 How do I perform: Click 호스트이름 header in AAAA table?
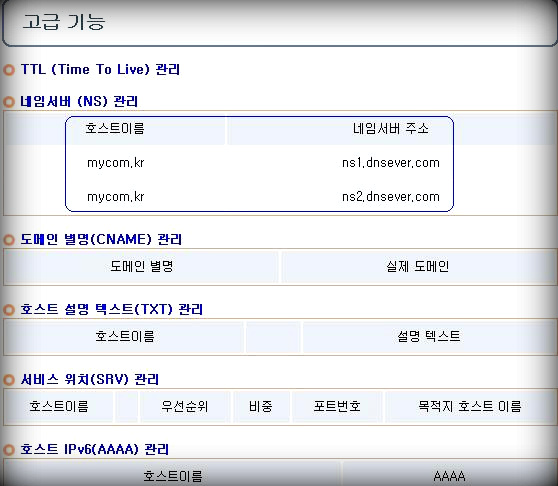173,476
